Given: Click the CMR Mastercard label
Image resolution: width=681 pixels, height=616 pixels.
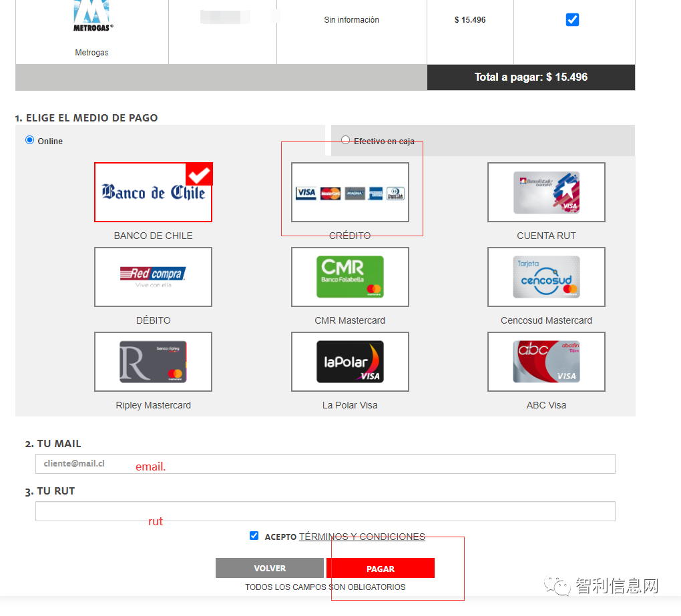Looking at the screenshot, I should (x=350, y=320).
